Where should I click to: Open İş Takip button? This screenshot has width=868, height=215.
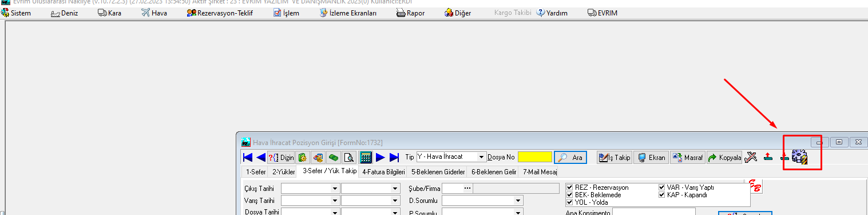tap(615, 157)
